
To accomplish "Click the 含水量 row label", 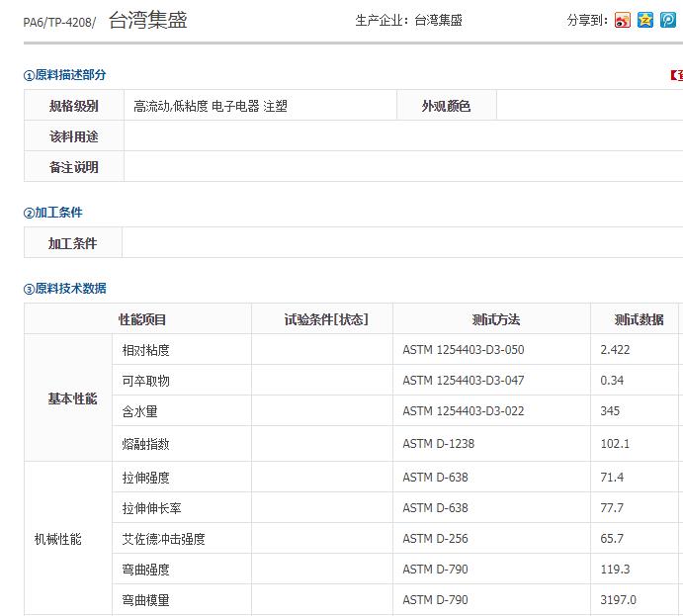I will pyautogui.click(x=139, y=410).
